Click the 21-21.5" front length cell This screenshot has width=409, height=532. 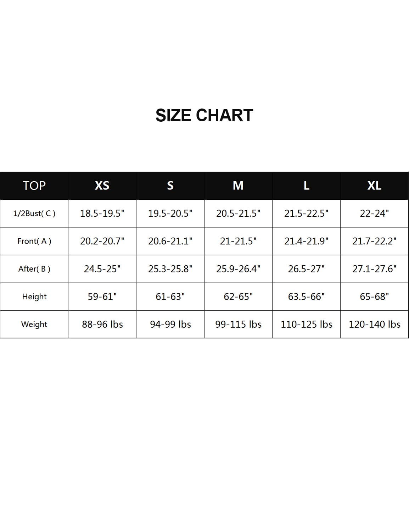pos(238,241)
